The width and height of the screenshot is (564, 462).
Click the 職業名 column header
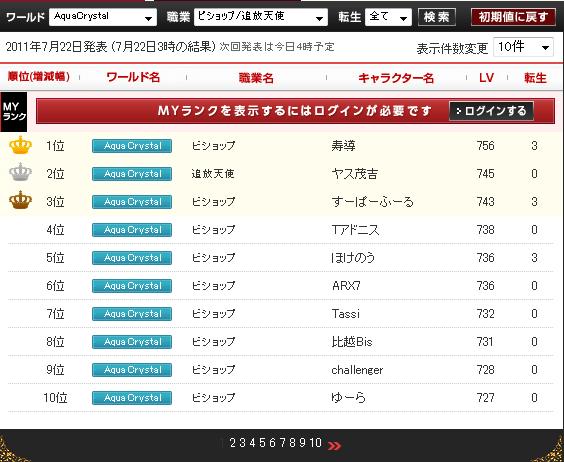pyautogui.click(x=256, y=78)
